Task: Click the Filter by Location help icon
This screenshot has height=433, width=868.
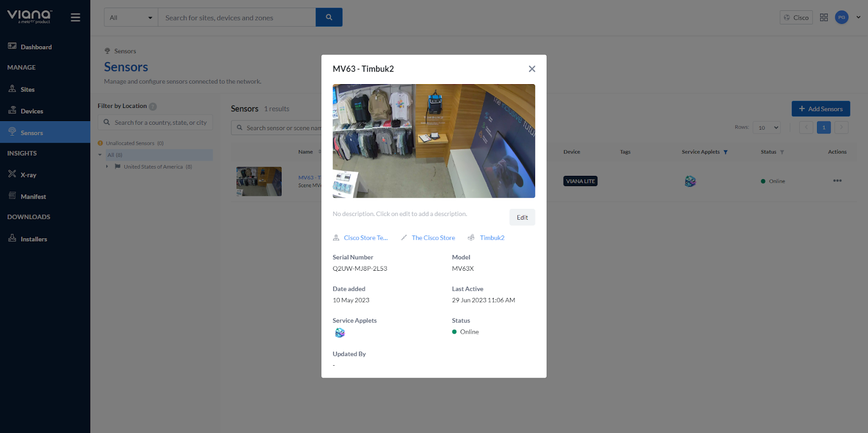Action: click(x=153, y=107)
